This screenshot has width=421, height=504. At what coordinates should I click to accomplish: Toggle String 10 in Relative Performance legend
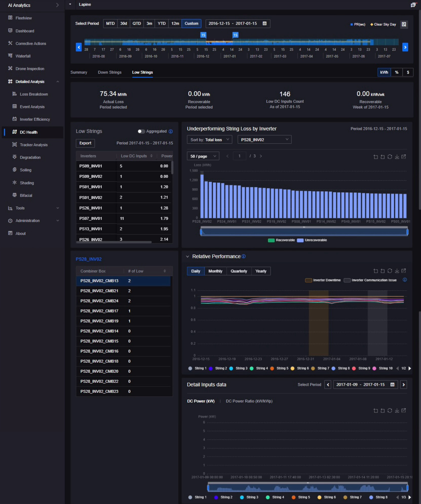coord(382,368)
